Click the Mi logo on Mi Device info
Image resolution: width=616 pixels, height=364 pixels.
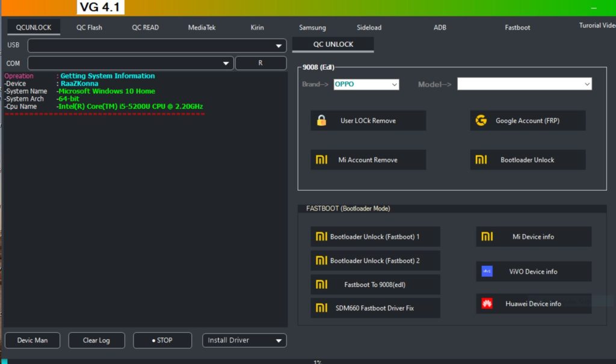487,236
